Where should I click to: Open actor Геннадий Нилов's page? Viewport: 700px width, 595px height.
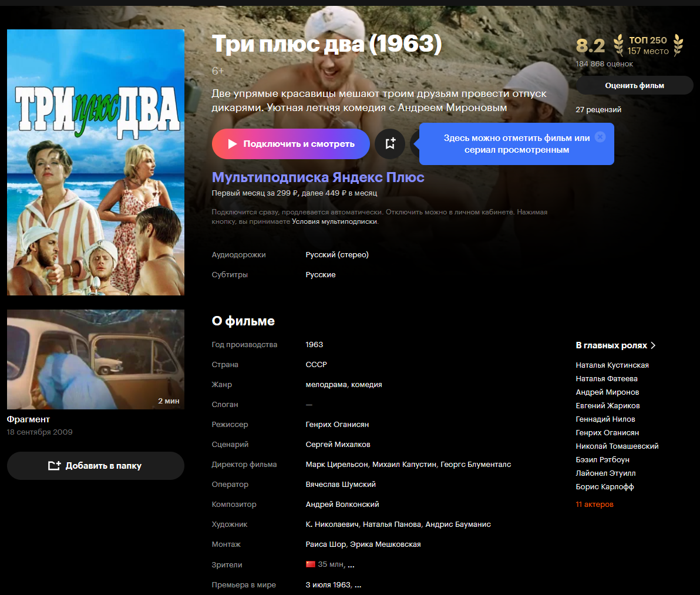tap(605, 419)
